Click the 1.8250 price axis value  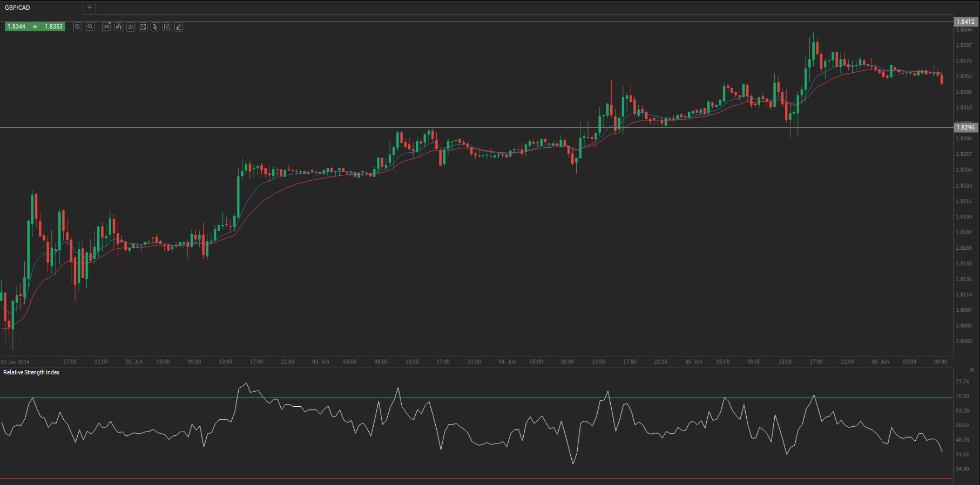(964, 170)
